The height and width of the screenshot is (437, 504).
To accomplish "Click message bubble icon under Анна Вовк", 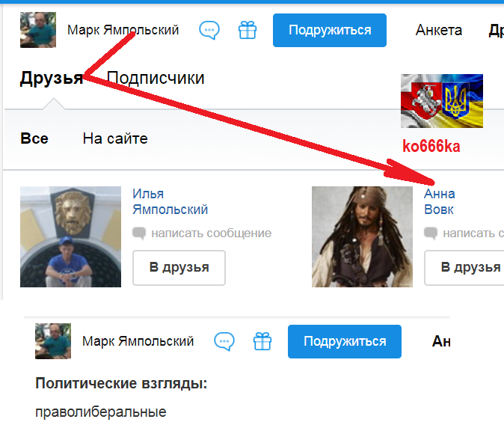I will point(430,233).
